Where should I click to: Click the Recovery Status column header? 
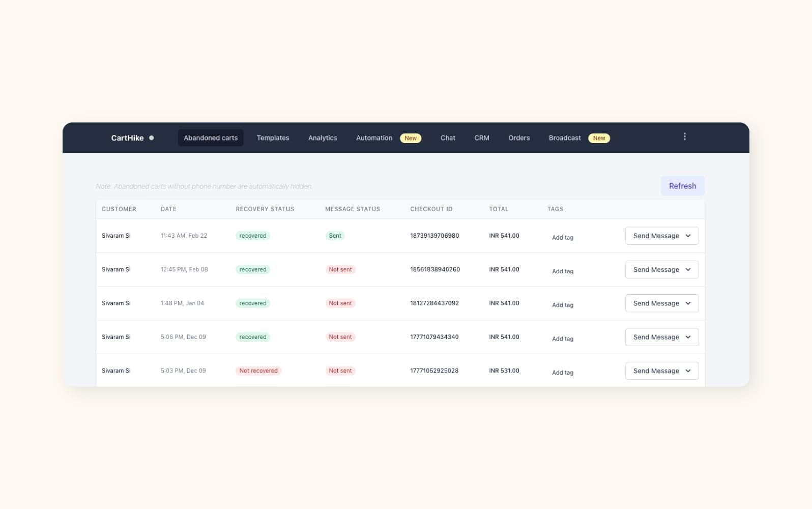(265, 209)
